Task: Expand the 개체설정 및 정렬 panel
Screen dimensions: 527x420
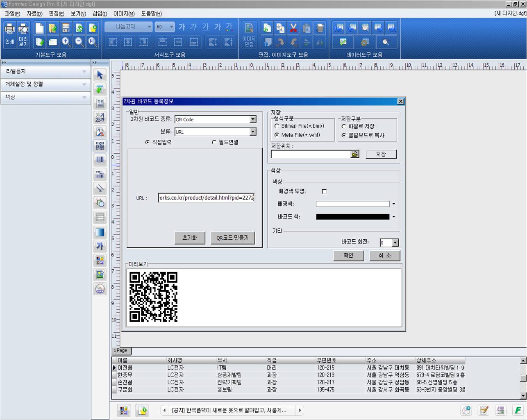Action: [x=45, y=84]
